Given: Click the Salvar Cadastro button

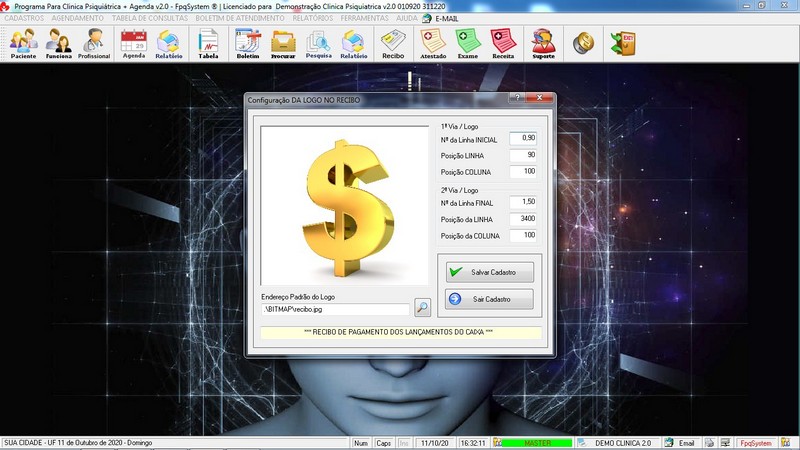Looking at the screenshot, I should point(485,272).
